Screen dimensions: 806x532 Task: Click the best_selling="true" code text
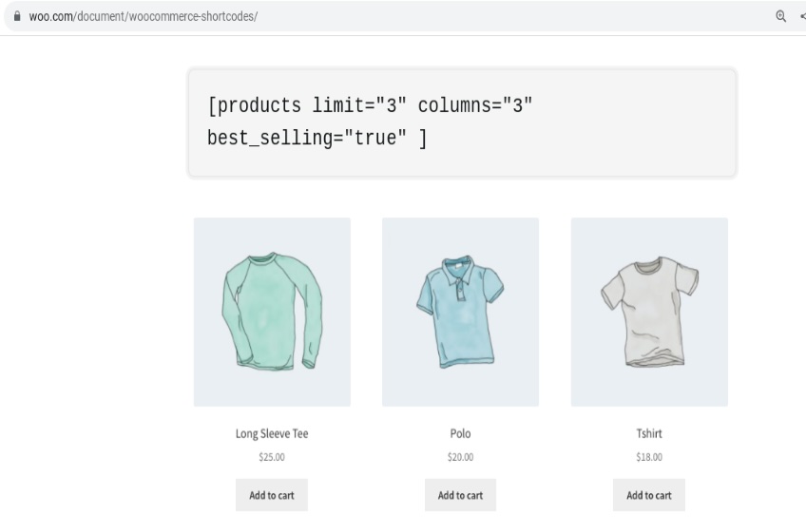pos(307,138)
